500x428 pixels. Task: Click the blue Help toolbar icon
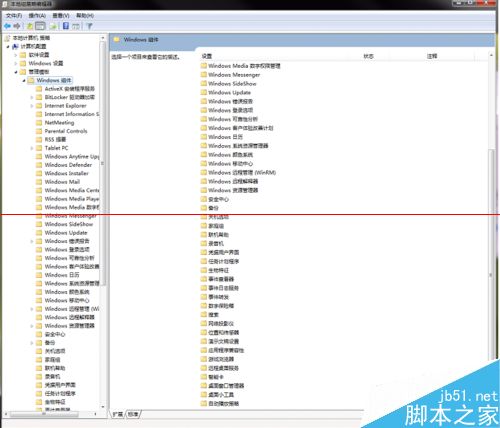(x=66, y=26)
